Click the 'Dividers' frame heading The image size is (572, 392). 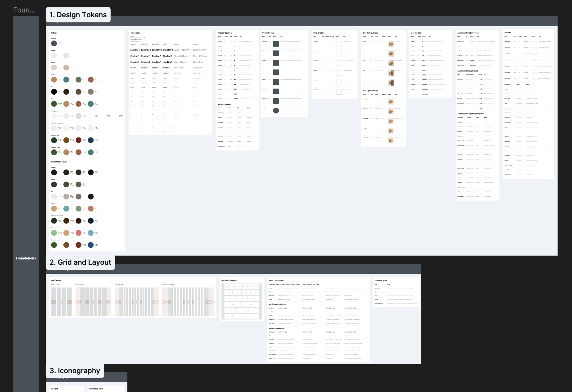(x=508, y=33)
